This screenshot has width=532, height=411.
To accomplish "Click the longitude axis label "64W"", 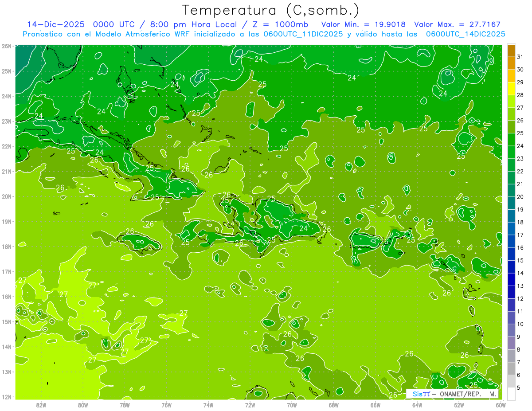I will point(417,405).
